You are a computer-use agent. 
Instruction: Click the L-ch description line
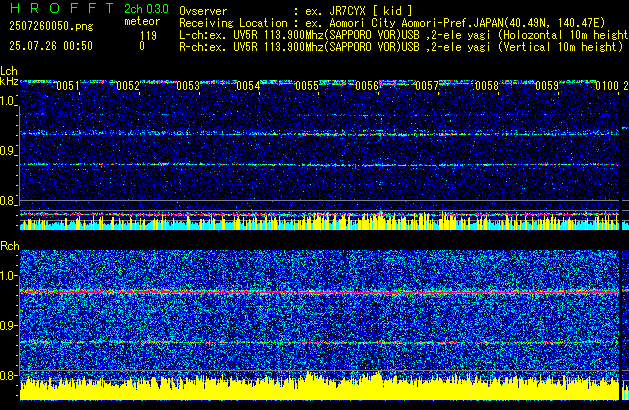pyautogui.click(x=403, y=35)
